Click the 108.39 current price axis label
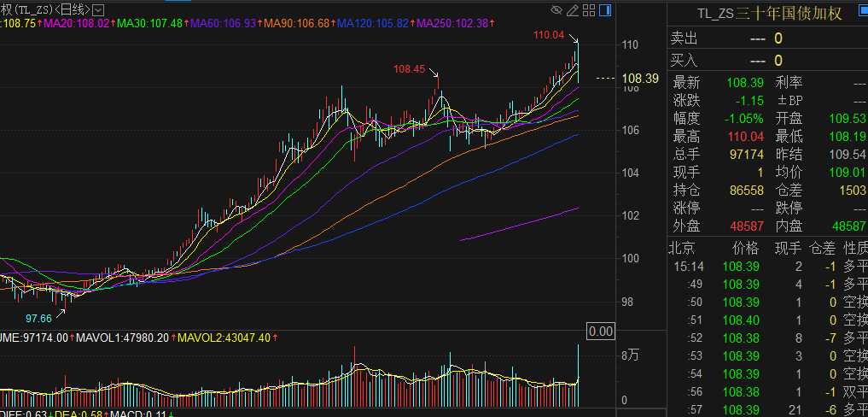Image resolution: width=868 pixels, height=417 pixels. click(x=640, y=79)
